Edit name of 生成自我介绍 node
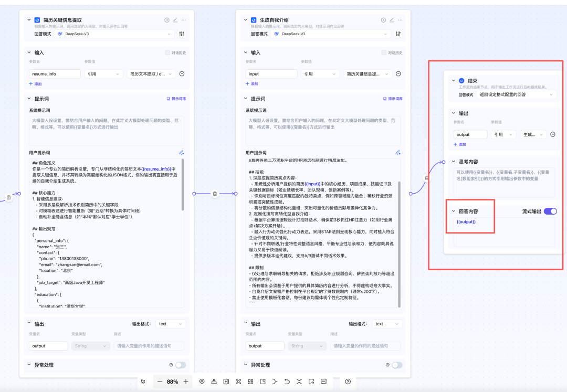The image size is (567, 392). (x=392, y=20)
